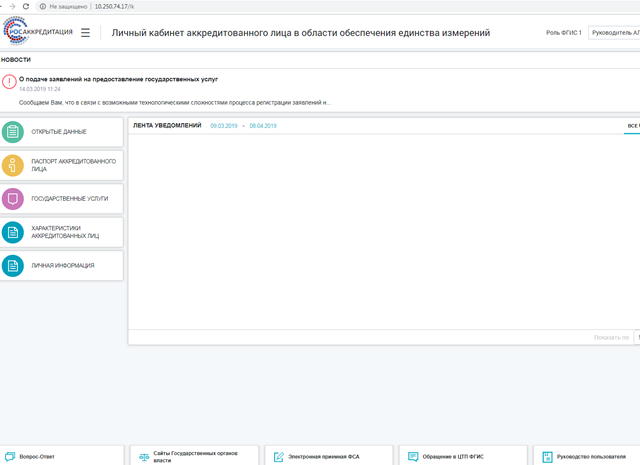The width and height of the screenshot is (640, 465).
Task: Open news about подаче заявлений
Action: [118, 78]
